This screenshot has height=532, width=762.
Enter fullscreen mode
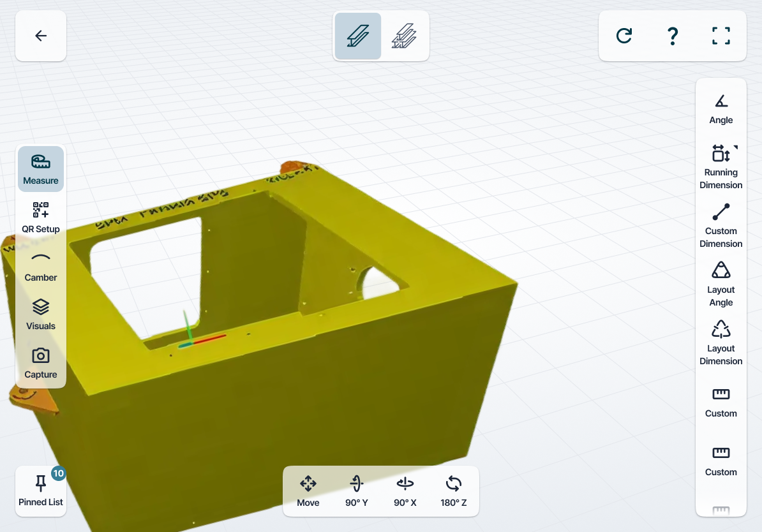coord(721,36)
